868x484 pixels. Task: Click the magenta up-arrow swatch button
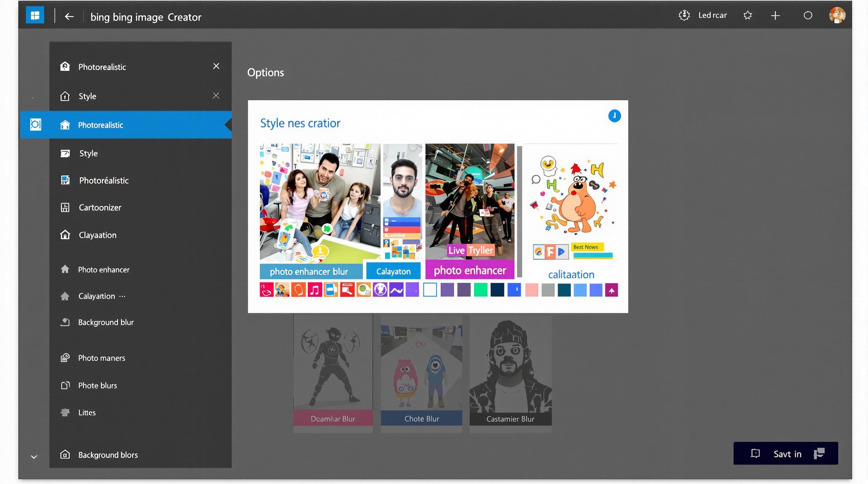click(612, 290)
